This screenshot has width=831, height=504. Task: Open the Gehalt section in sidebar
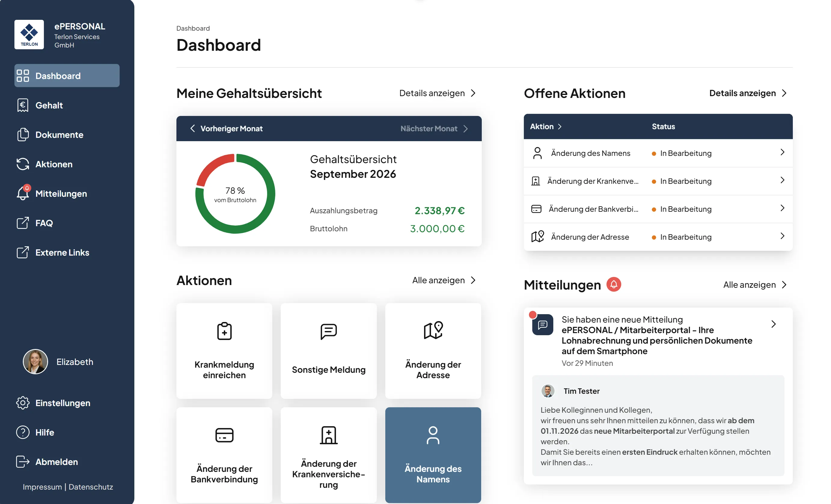(67, 105)
